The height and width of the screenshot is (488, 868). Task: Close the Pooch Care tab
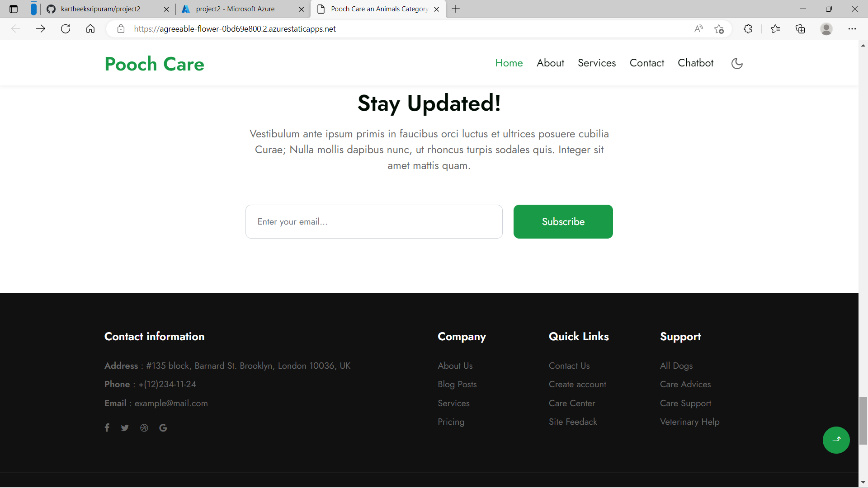[436, 9]
